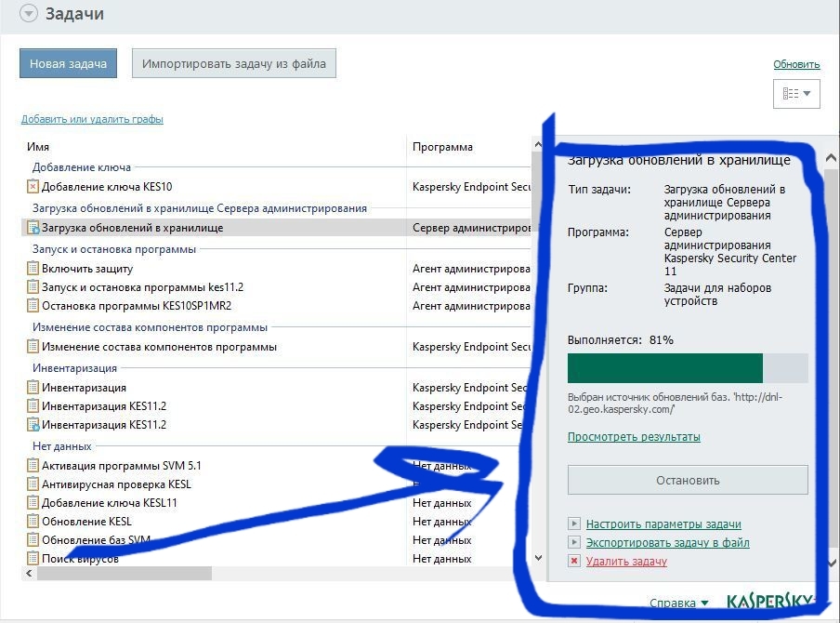840x623 pixels.
Task: Click details panel scroll up arrow
Action: click(831, 158)
